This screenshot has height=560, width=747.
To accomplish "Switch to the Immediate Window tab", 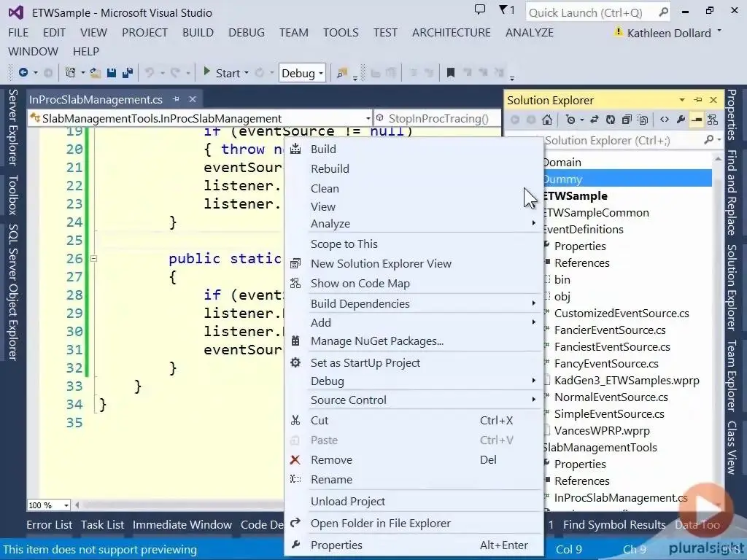I will [182, 525].
